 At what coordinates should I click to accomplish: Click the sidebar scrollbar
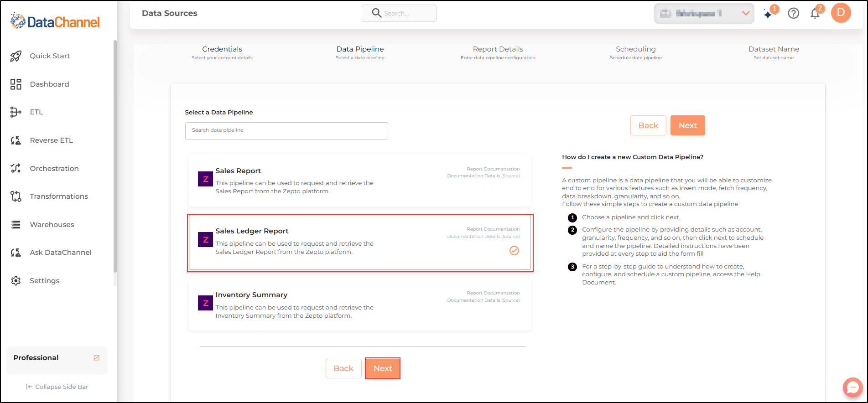coord(115,156)
